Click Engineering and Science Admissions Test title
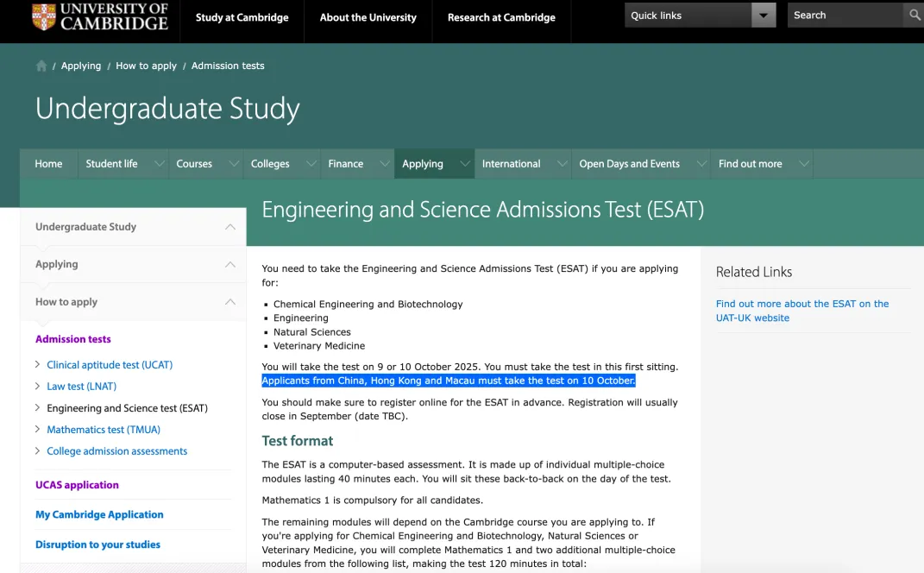The width and height of the screenshot is (924, 573). click(482, 210)
